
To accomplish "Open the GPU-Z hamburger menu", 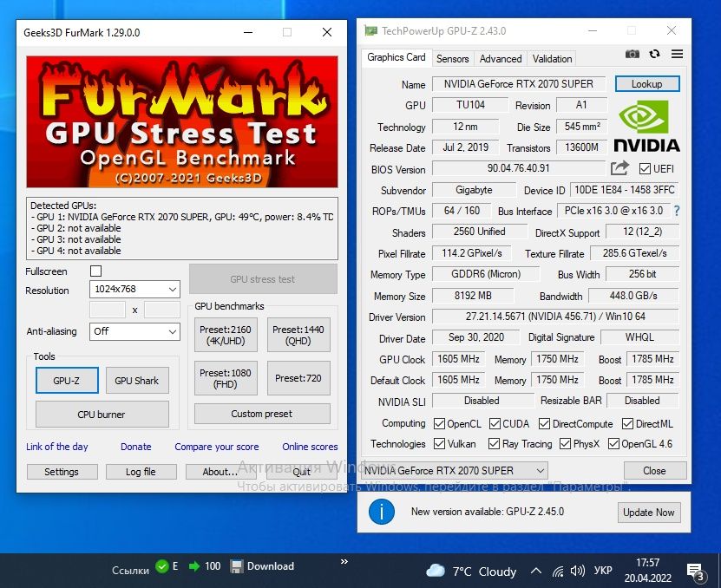I will [677, 54].
